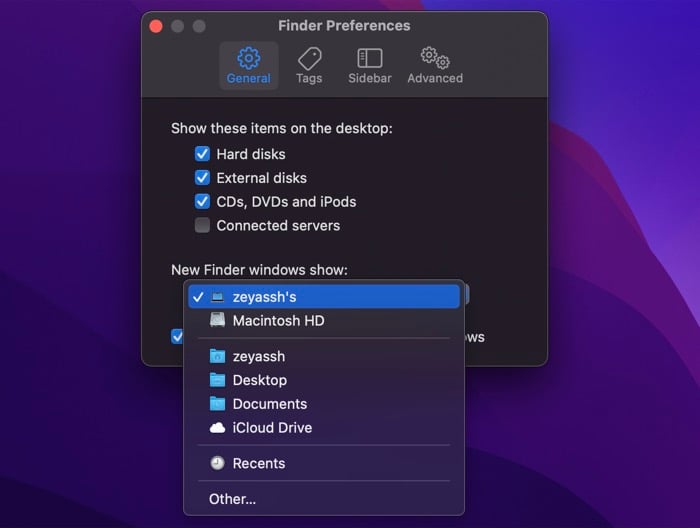Click the laptop icon beside zeyassh's
This screenshot has height=528, width=700.
point(217,297)
